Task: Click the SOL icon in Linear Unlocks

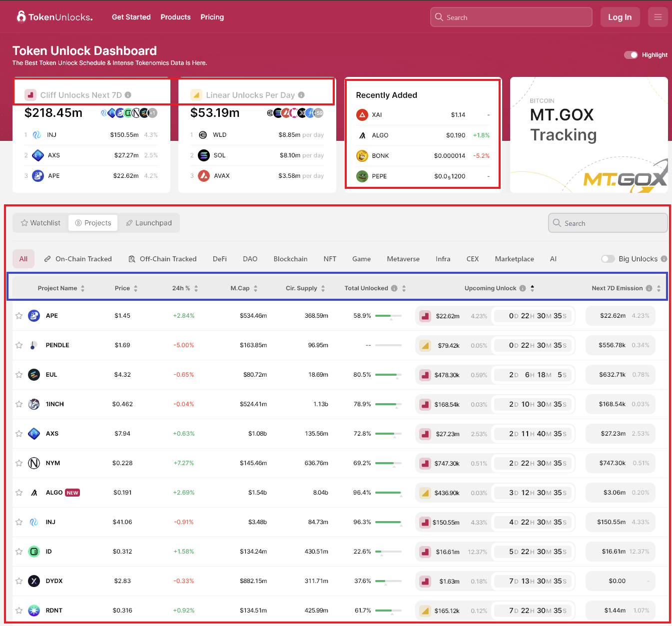Action: pos(204,155)
